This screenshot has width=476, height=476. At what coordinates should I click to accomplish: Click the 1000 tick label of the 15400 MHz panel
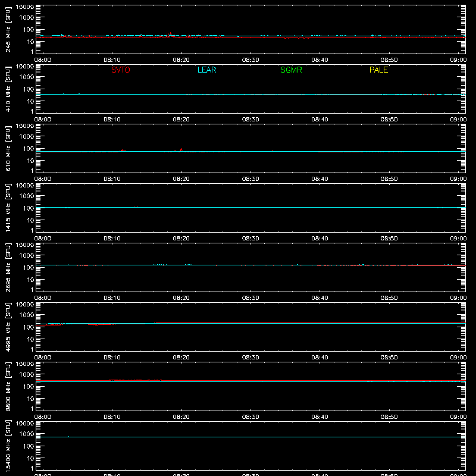[27, 434]
